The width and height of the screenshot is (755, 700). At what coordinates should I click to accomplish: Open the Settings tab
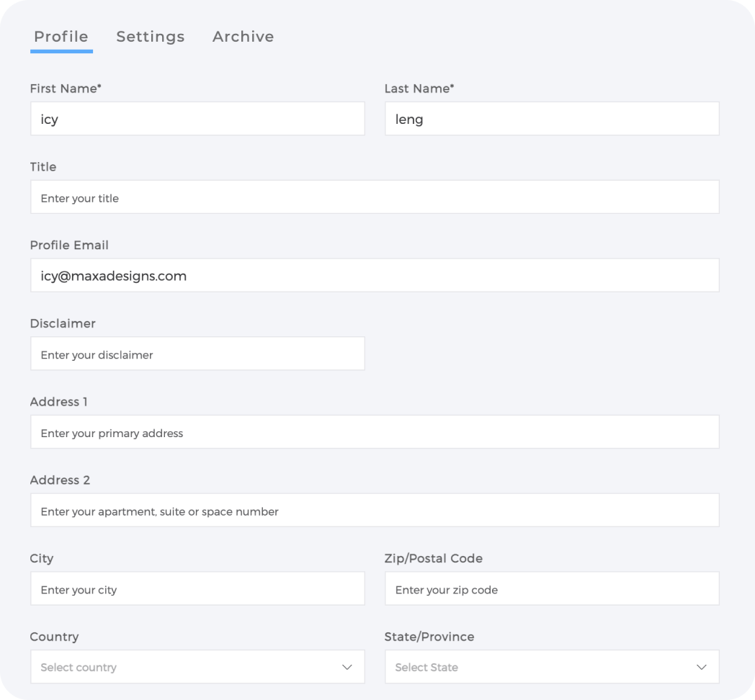[x=151, y=37]
